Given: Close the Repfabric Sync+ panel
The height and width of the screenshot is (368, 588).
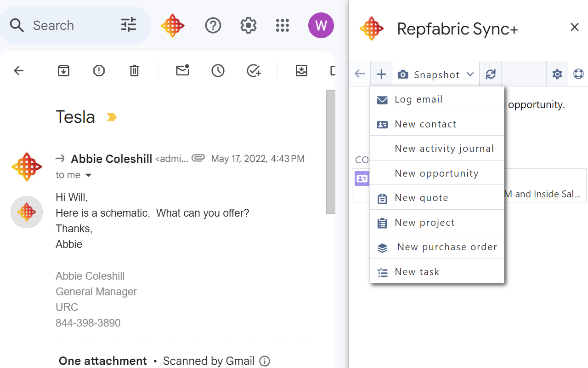Looking at the screenshot, I should tap(574, 27).
